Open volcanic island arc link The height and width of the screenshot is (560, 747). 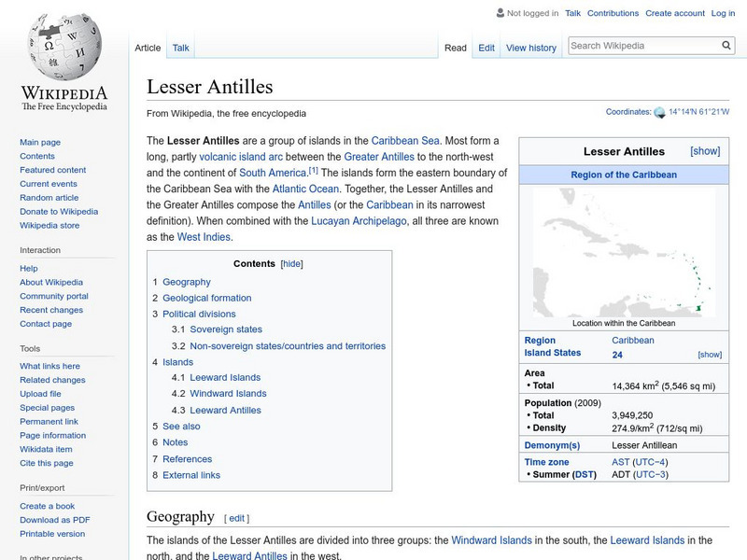pyautogui.click(x=241, y=157)
